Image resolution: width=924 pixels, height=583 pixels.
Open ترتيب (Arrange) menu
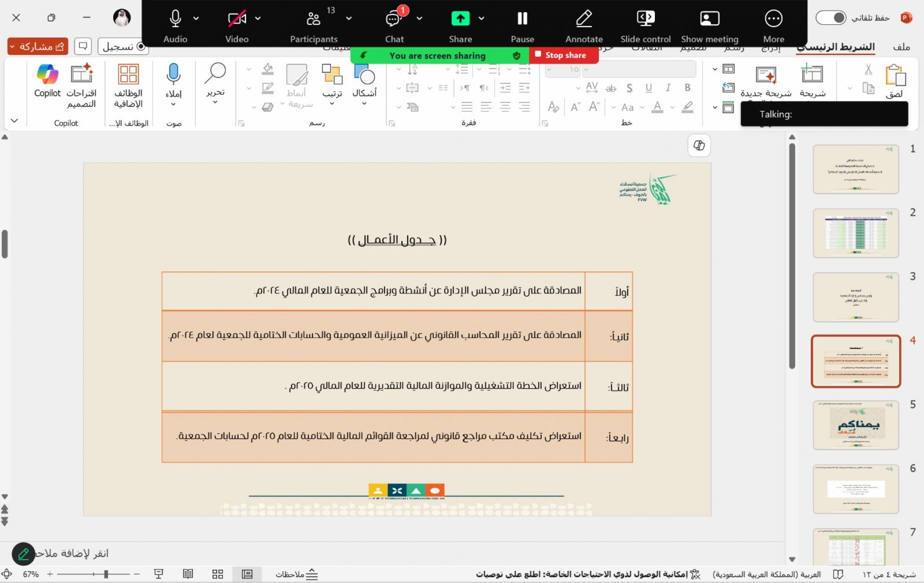point(332,84)
